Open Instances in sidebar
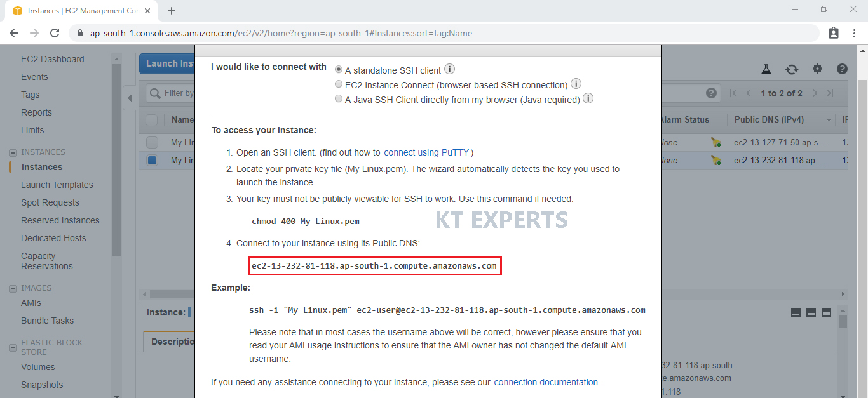Screen dimensions: 868x398 [42, 167]
